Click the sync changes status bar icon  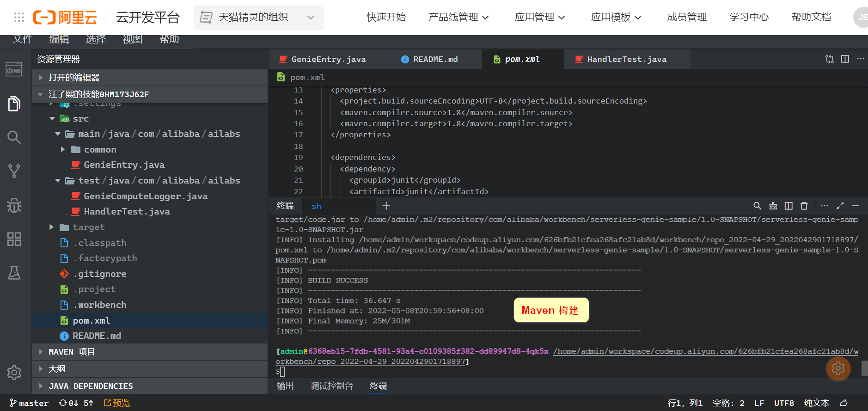click(76, 403)
